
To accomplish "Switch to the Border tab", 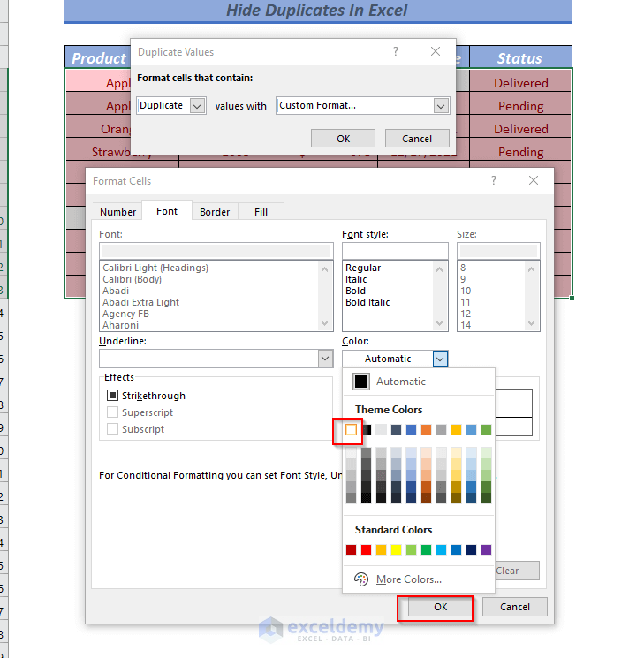I will click(215, 212).
